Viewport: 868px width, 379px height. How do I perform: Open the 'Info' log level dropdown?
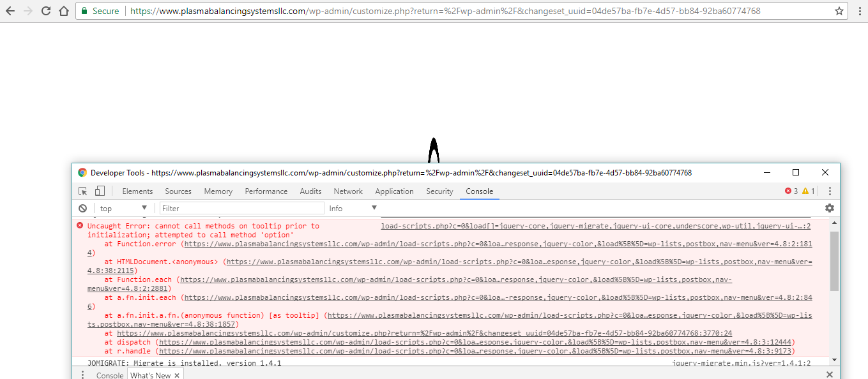click(x=353, y=209)
